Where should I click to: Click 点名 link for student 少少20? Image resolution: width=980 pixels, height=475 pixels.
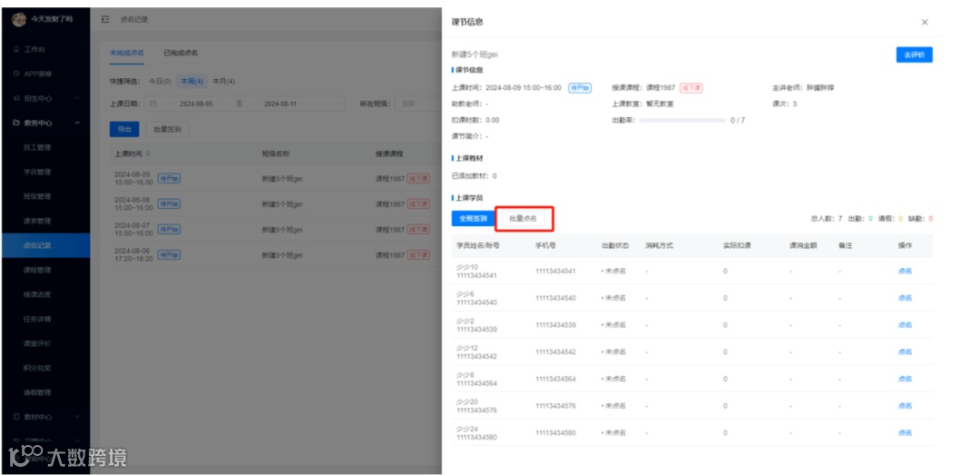tap(905, 406)
